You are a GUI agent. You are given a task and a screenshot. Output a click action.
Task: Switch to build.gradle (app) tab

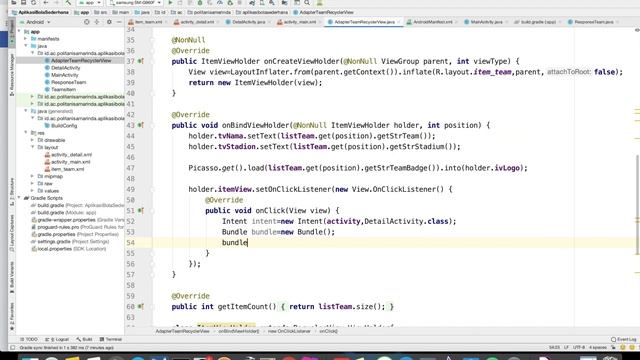tap(538, 22)
